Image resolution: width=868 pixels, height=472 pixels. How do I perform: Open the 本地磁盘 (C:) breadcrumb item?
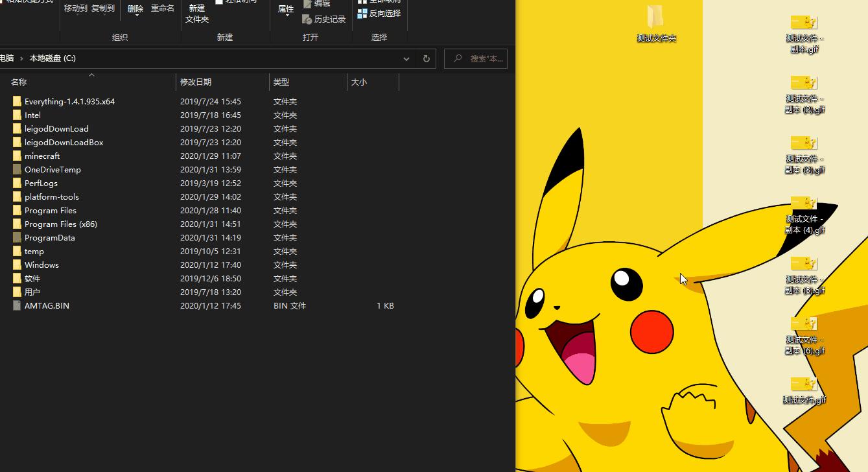(52, 58)
